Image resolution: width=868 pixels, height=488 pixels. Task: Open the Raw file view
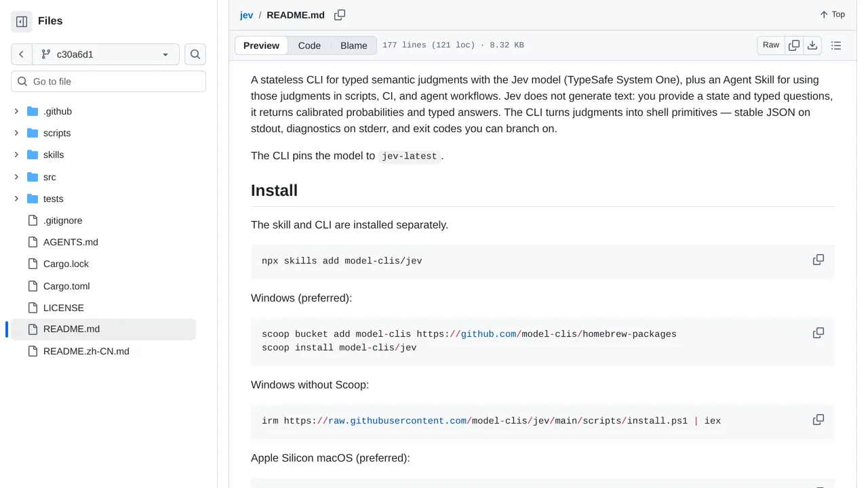click(x=771, y=45)
